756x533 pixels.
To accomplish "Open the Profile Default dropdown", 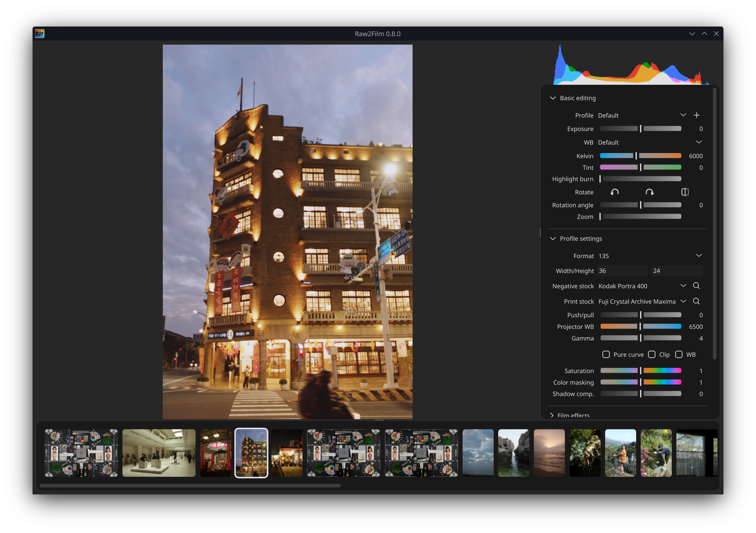I will pos(642,115).
